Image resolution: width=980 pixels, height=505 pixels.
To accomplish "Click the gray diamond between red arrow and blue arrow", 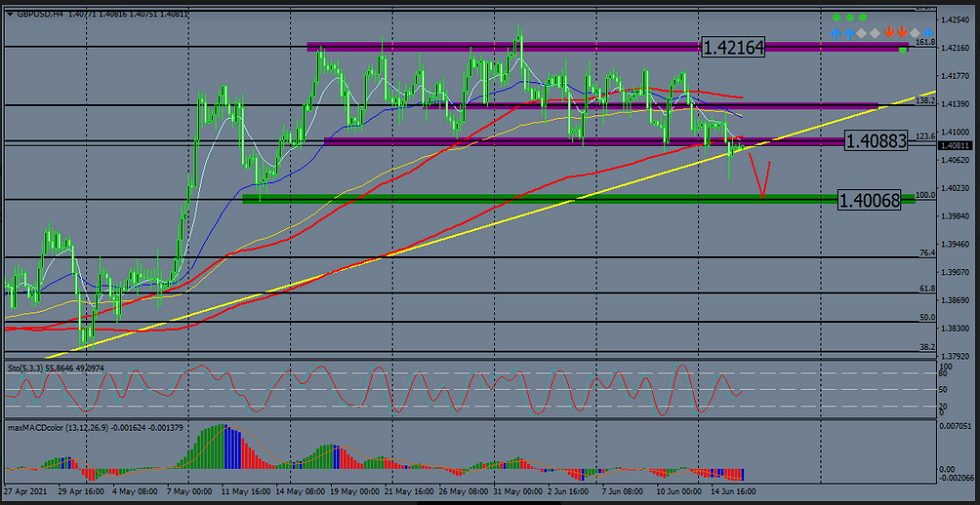I will click(915, 33).
